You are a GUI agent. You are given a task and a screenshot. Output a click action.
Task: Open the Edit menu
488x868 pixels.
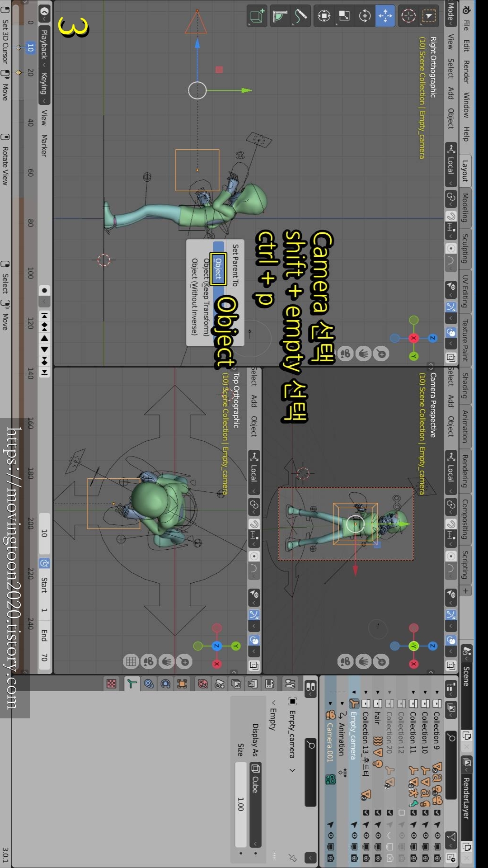[x=466, y=46]
